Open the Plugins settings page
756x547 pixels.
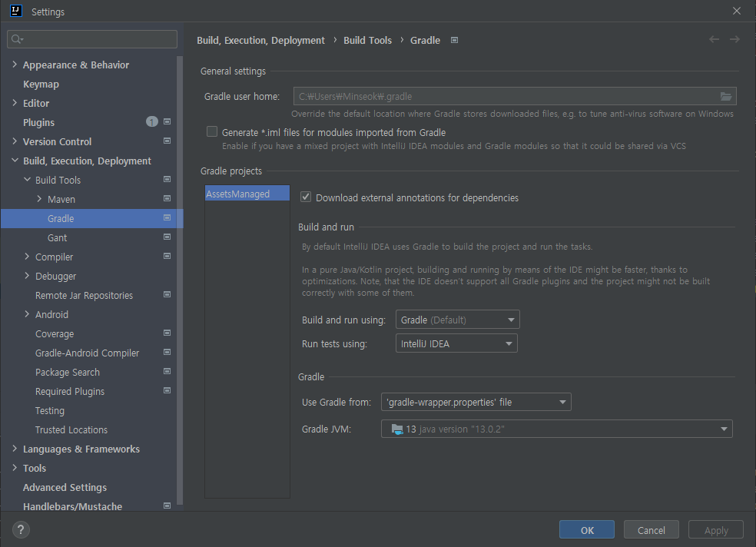[x=38, y=122]
